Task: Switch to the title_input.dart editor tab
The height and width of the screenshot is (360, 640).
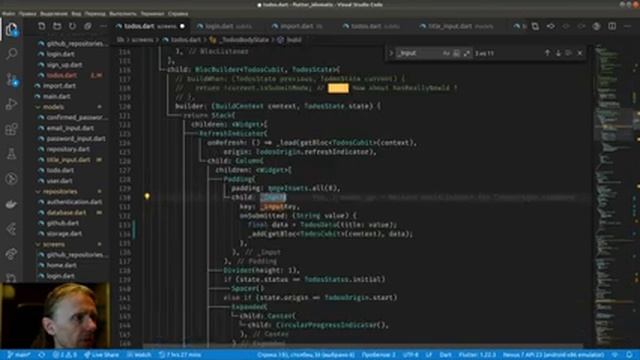Action: coord(456,27)
